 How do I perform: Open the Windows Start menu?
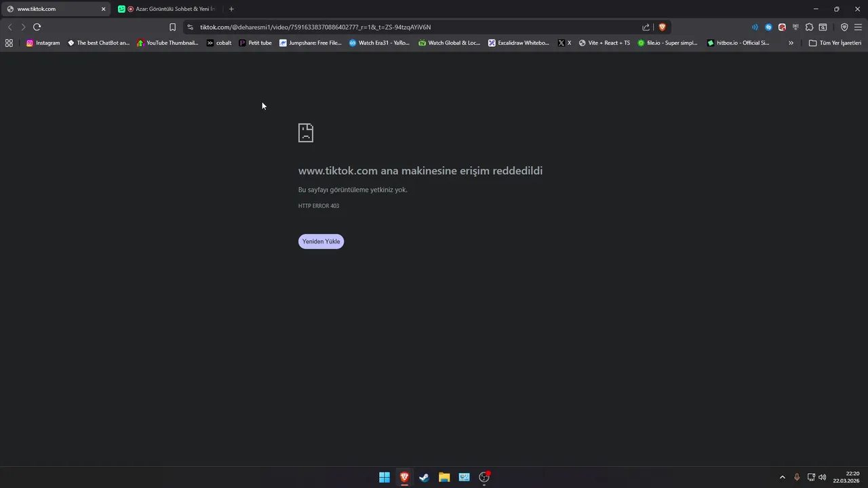384,477
